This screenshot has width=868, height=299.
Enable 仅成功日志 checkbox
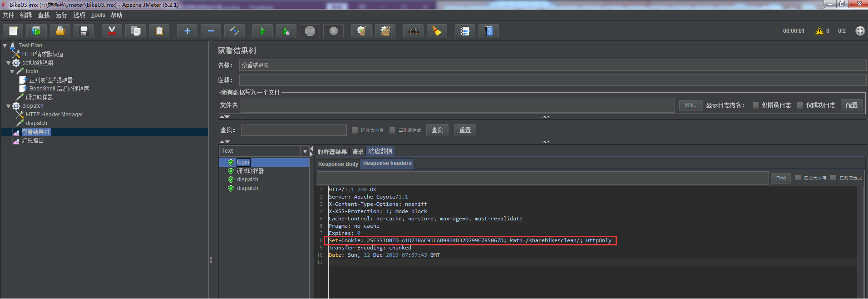pyautogui.click(x=800, y=105)
